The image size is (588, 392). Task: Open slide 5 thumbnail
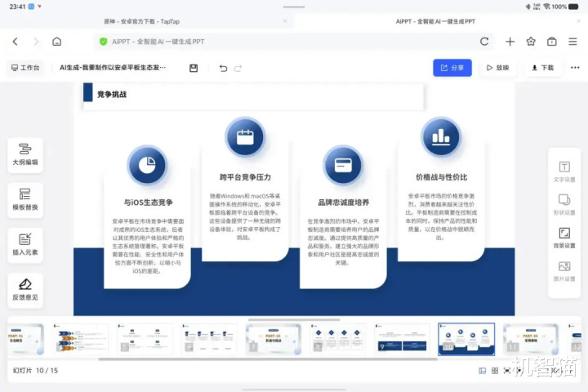[145, 339]
